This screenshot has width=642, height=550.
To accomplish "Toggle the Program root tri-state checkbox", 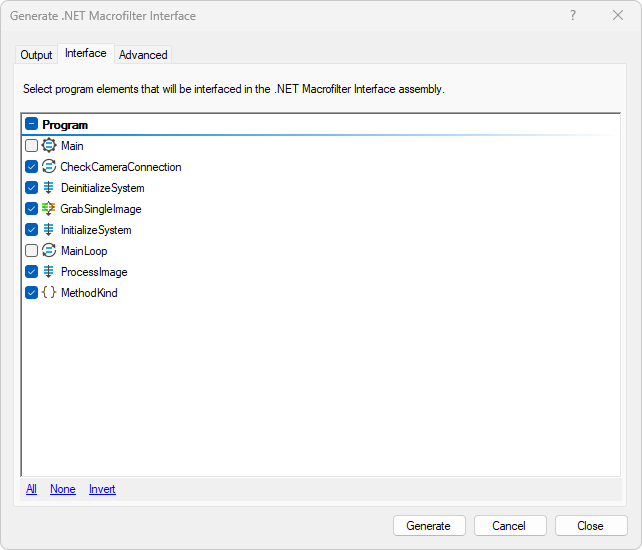I will coord(31,125).
